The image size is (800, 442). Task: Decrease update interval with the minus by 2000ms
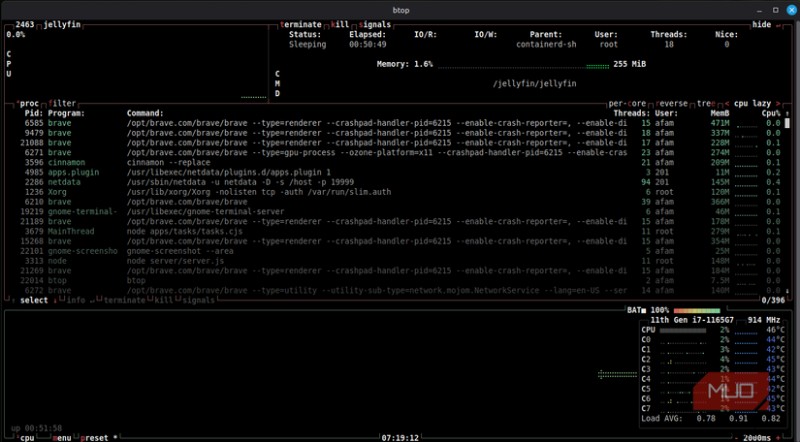(x=736, y=437)
